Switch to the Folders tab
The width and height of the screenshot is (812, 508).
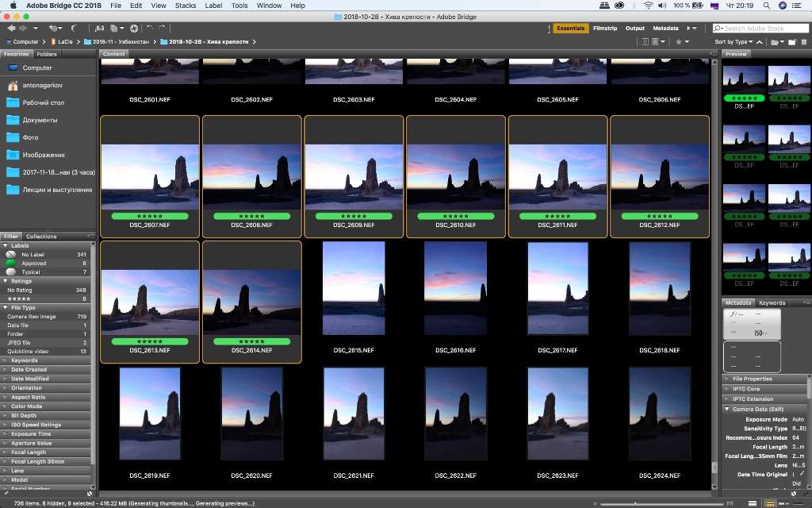click(47, 54)
